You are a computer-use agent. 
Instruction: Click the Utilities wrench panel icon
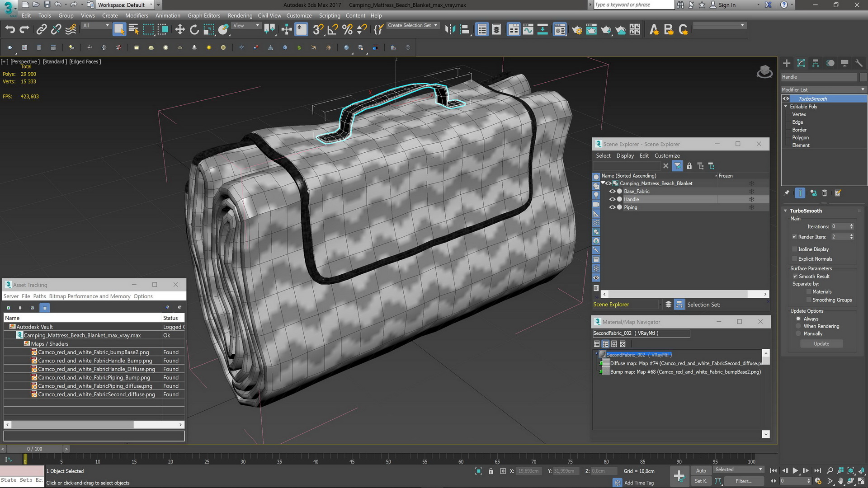[859, 63]
